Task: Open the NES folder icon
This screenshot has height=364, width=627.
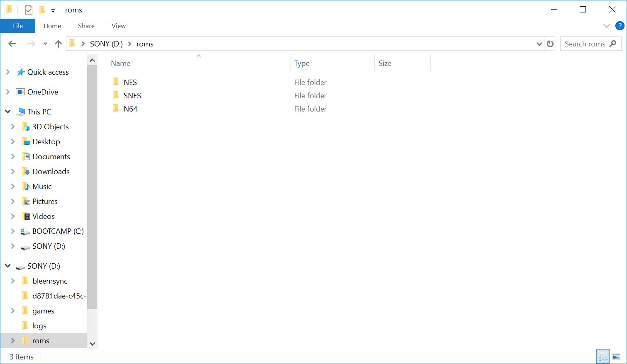Action: [x=116, y=82]
